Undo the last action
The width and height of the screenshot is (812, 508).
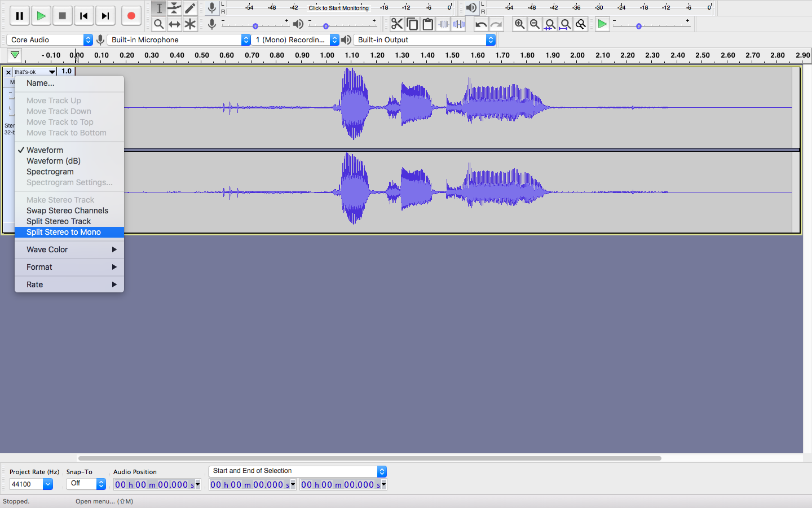click(481, 24)
